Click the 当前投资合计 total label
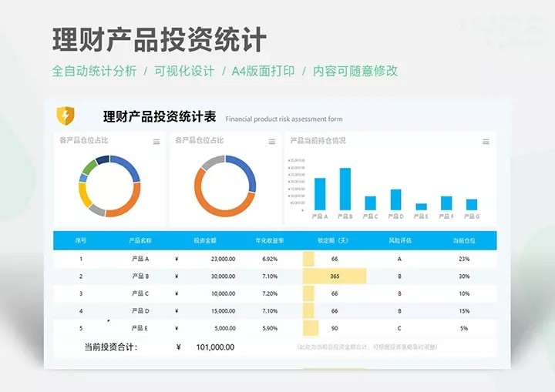The width and height of the screenshot is (555, 392). 111,347
